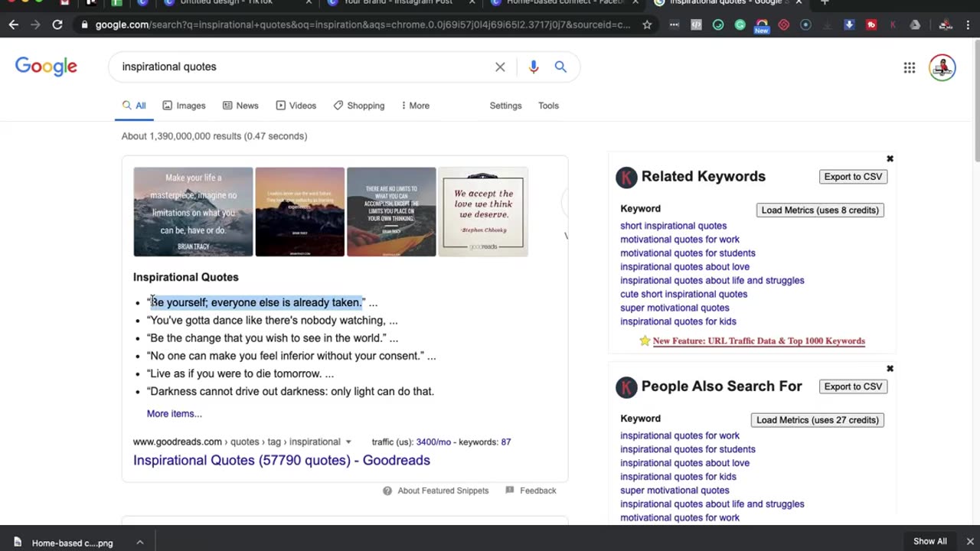The image size is (980, 551).
Task: Export People Also Search For to CSV
Action: 853,386
